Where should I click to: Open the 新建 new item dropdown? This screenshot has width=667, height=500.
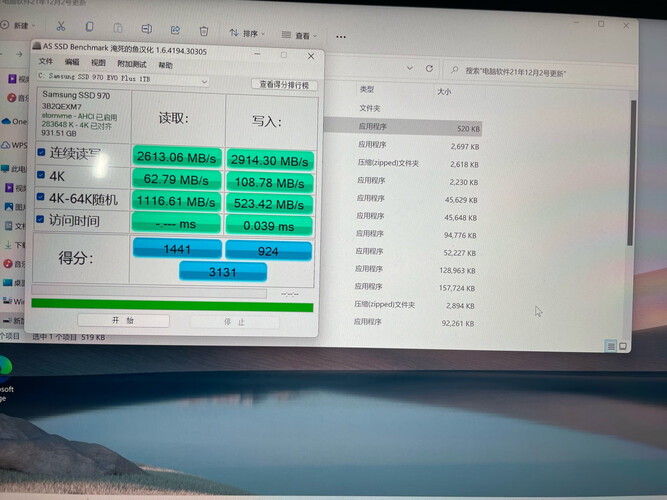18,26
